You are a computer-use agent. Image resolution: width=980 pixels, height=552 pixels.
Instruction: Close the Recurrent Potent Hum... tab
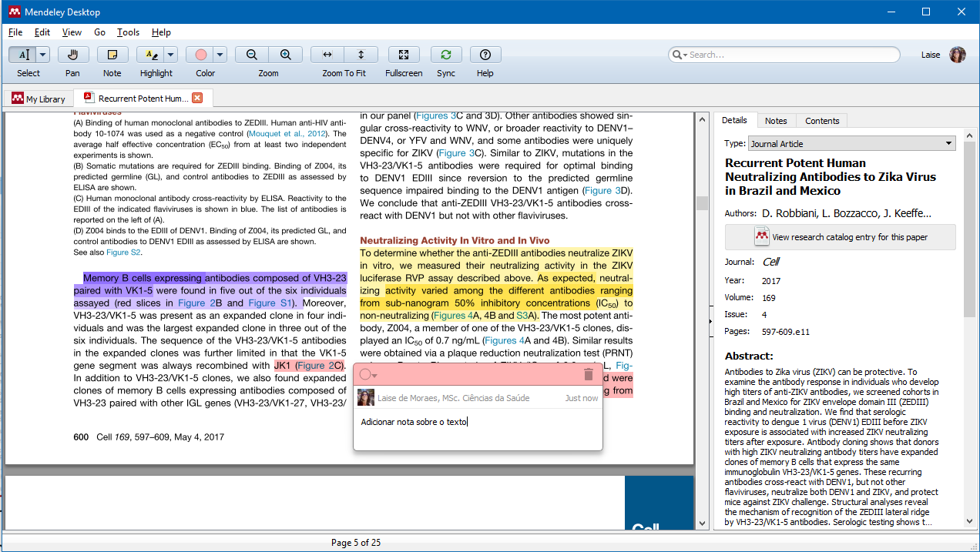click(197, 98)
